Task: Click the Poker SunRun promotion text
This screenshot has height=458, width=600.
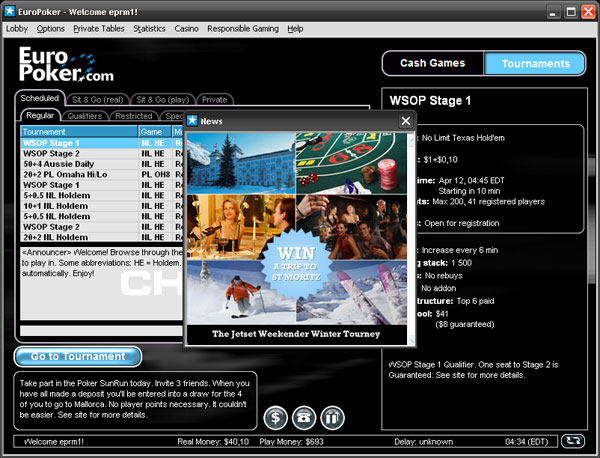Action: [135, 399]
